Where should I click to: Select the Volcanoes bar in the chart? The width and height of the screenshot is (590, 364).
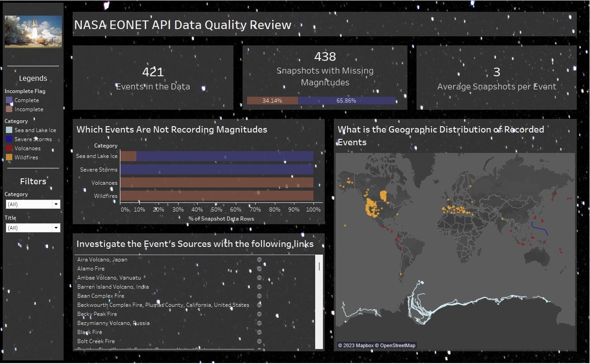click(x=217, y=183)
